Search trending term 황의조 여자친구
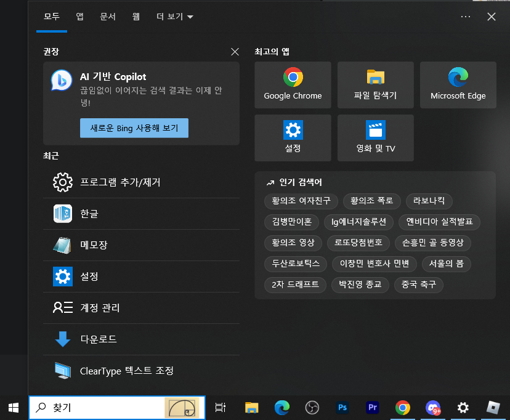The width and height of the screenshot is (510, 420). coord(301,201)
